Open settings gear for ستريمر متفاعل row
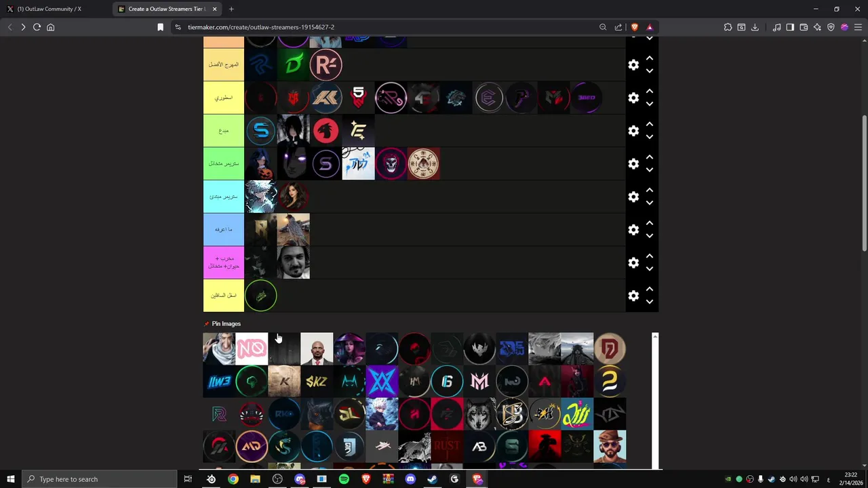868x488 pixels. (633, 164)
